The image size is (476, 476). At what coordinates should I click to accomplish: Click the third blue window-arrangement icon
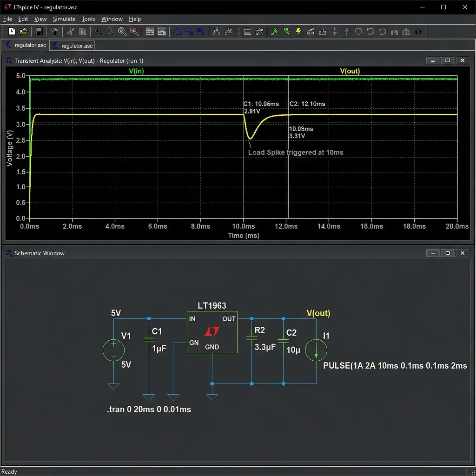(201, 31)
